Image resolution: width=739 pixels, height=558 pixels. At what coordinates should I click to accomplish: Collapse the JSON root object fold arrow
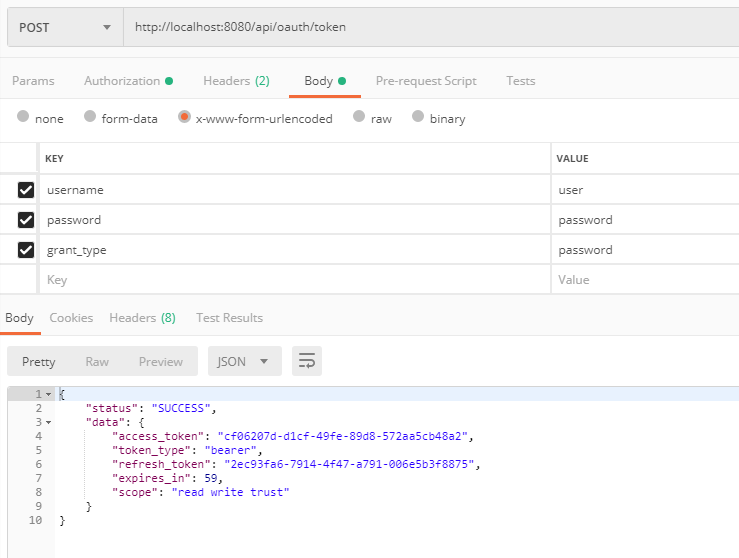pyautogui.click(x=47, y=394)
